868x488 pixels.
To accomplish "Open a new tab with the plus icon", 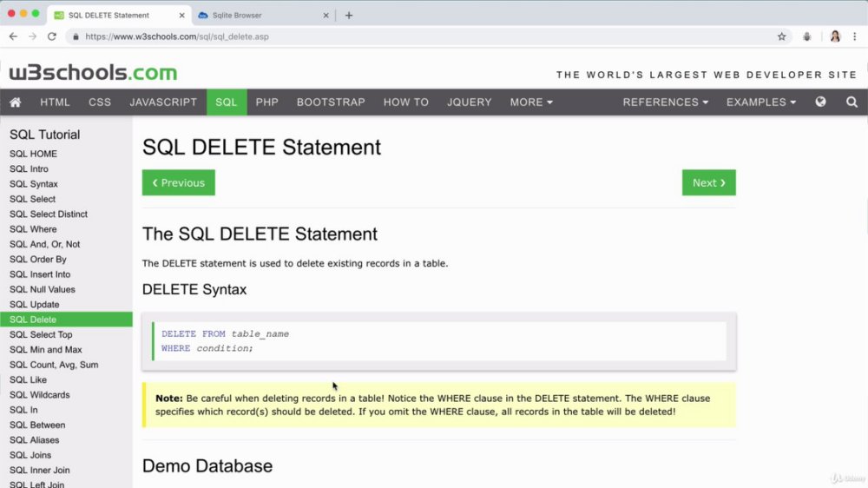I will coord(349,16).
